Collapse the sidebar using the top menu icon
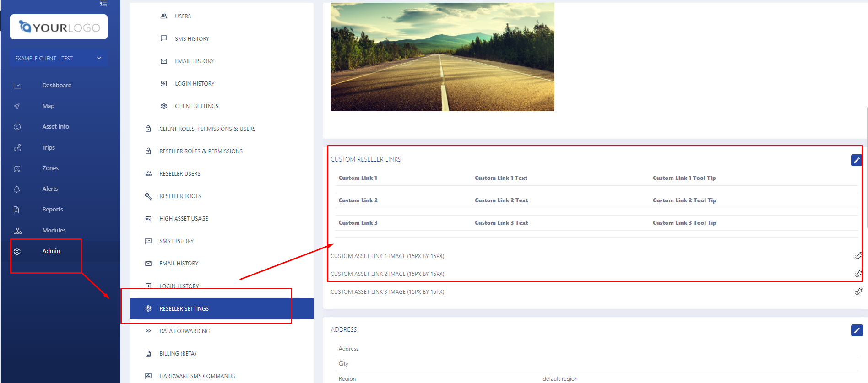This screenshot has height=383, width=868. tap(103, 4)
